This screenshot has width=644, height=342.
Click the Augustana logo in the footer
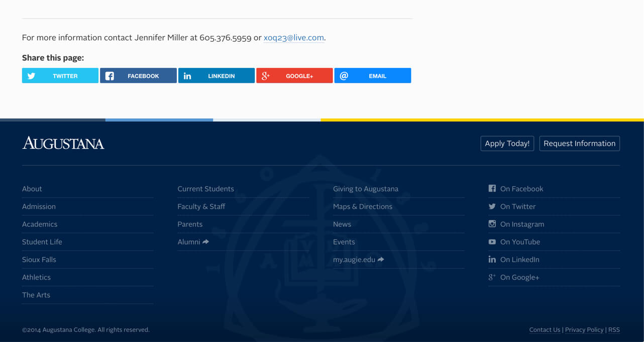(x=63, y=143)
